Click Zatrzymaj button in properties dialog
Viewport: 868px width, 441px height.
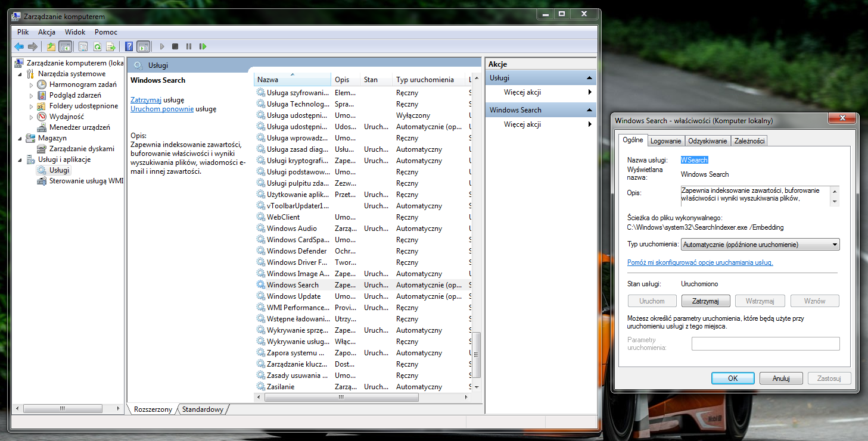coord(706,301)
